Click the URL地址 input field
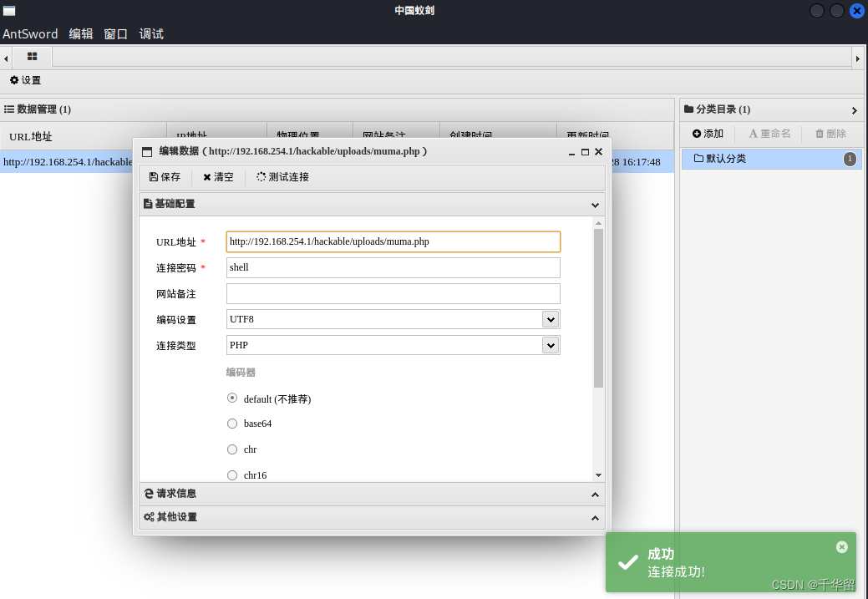 pos(393,242)
